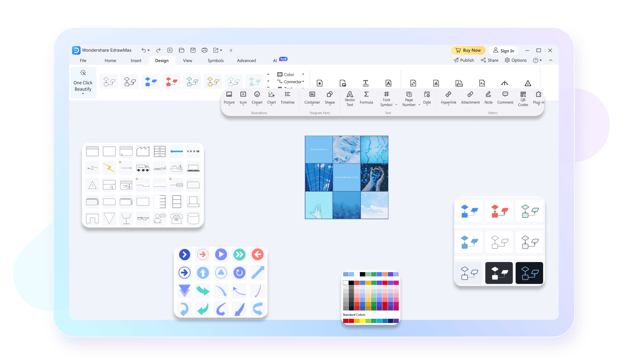Pick black in the color palette
The width and height of the screenshot is (628, 364).
tap(351, 282)
